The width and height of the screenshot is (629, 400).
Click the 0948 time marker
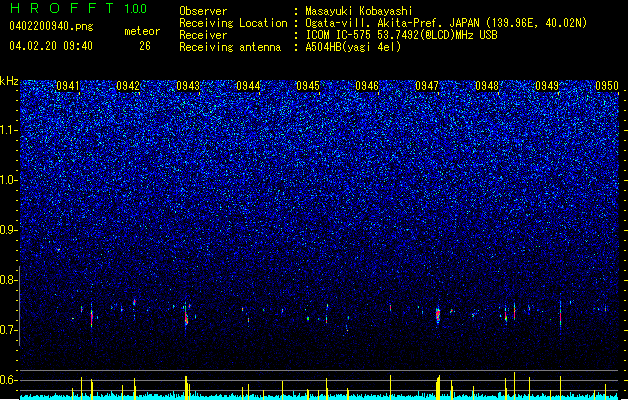(487, 86)
